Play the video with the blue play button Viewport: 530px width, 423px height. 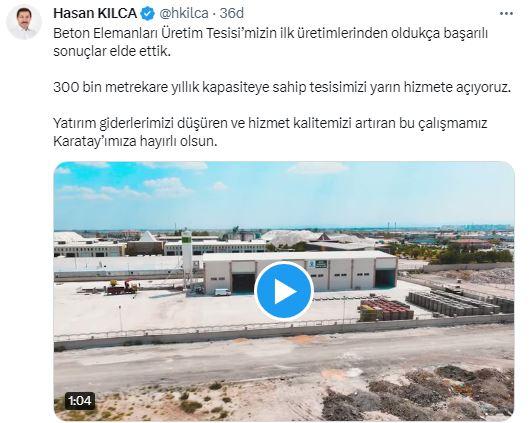click(x=284, y=291)
